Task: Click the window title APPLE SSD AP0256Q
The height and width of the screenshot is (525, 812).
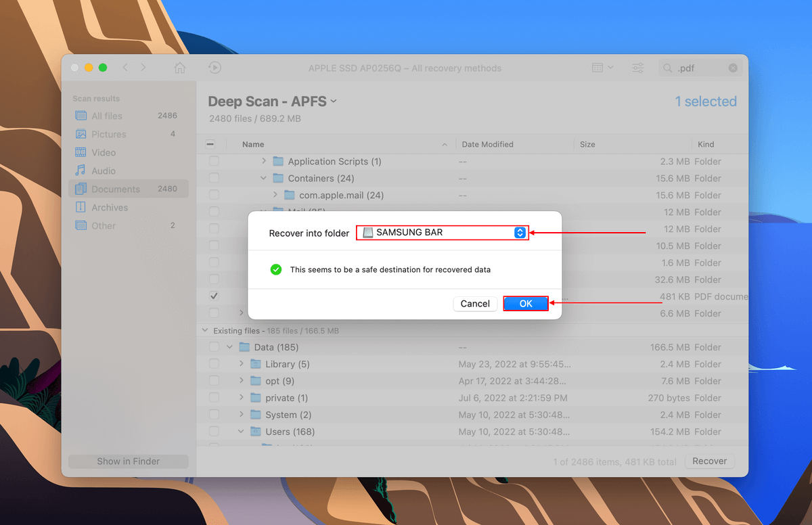Action: coord(405,68)
